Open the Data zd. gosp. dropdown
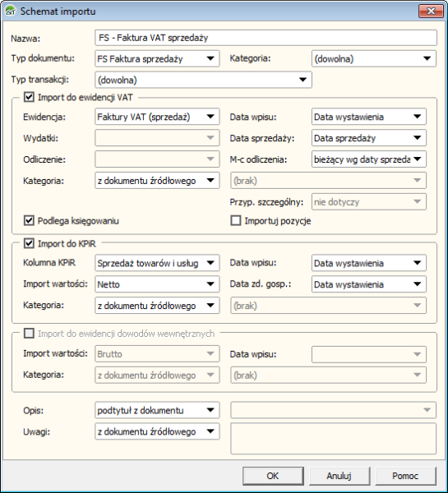Viewport: 448px width, 493px height. (369, 284)
